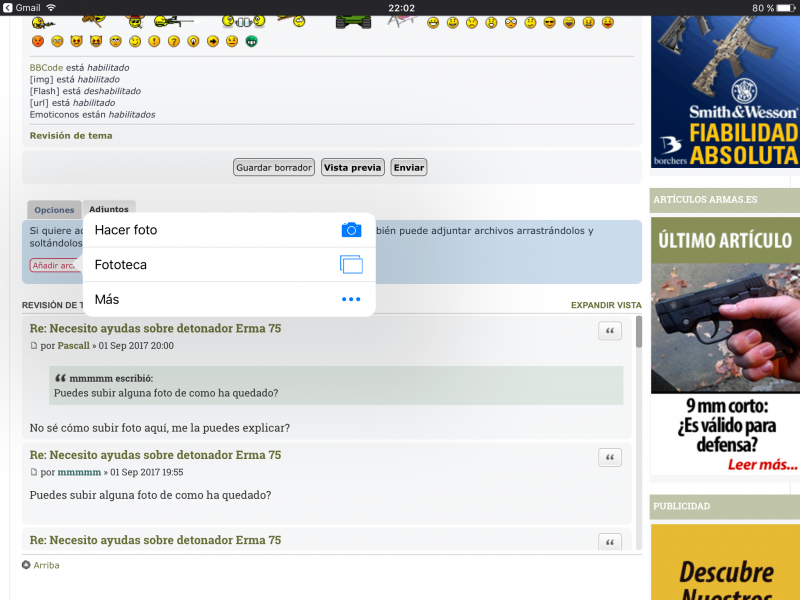Tap the camera icon beside Hacer foto
Viewport: 800px width, 600px height.
350,230
